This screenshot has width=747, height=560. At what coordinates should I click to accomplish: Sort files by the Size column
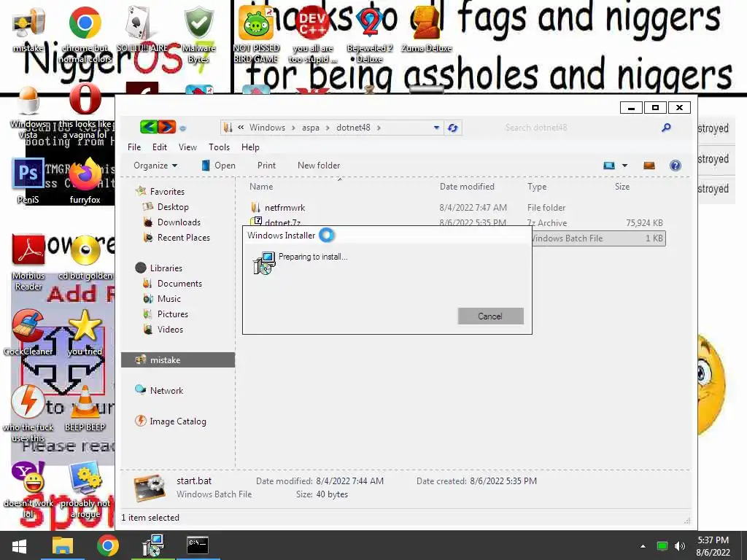coord(622,187)
